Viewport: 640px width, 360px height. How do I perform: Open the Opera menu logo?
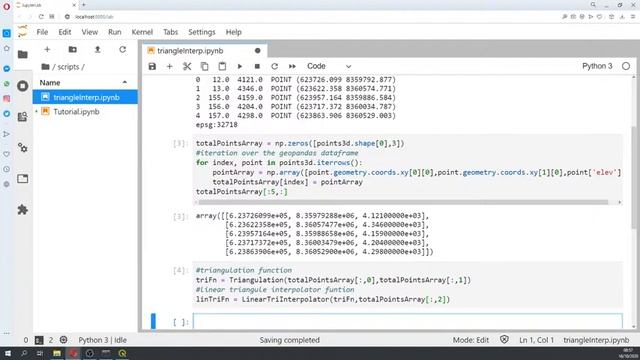[x=6, y=6]
